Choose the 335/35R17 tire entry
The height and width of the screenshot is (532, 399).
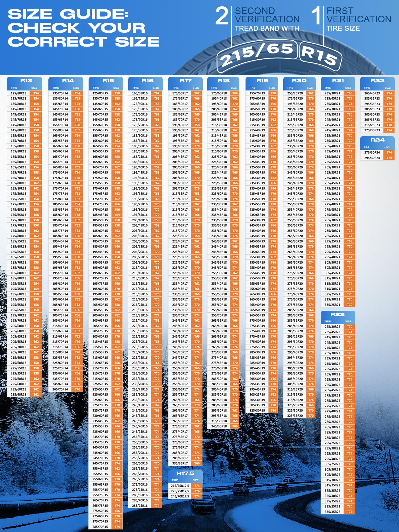180,463
